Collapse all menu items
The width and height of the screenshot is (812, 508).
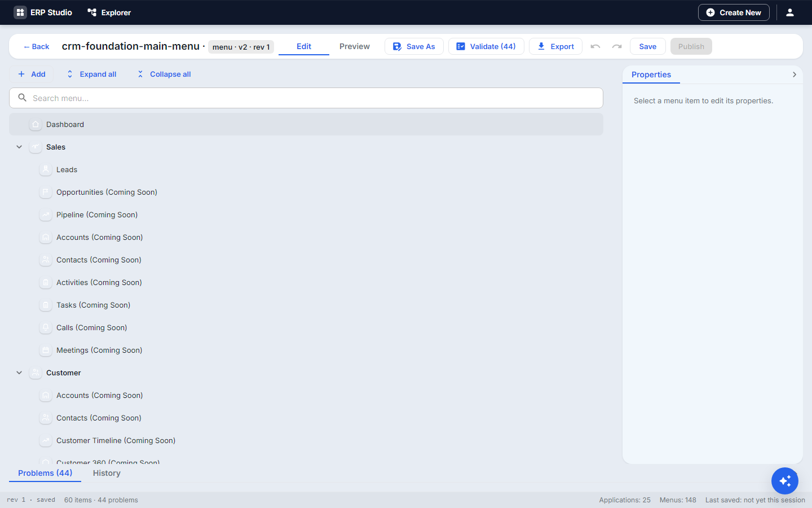pos(164,74)
